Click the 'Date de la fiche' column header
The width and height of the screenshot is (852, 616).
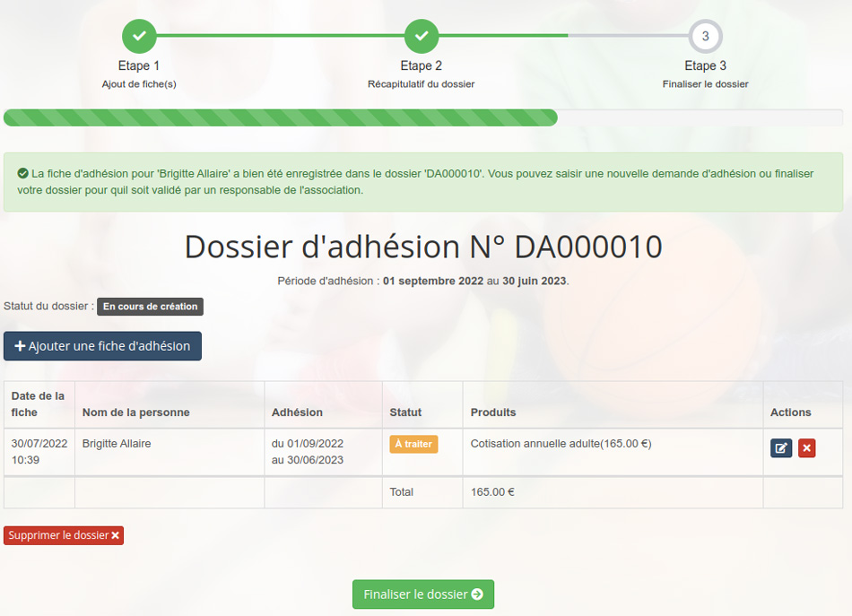[39, 404]
